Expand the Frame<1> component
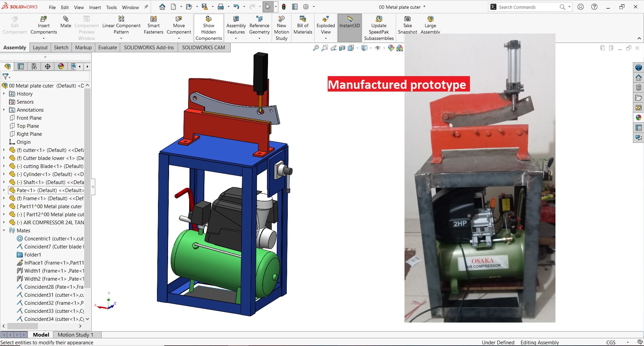This screenshot has width=644, height=346. [4, 198]
